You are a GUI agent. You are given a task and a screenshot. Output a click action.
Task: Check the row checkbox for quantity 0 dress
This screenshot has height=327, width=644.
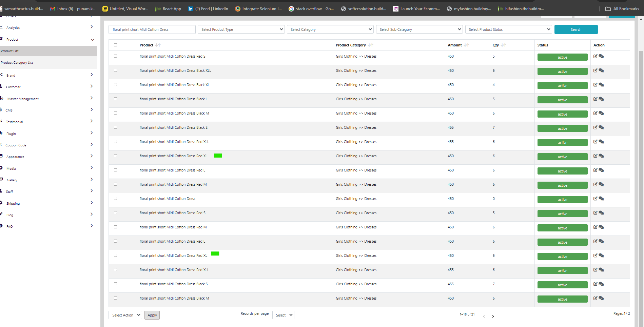(115, 199)
